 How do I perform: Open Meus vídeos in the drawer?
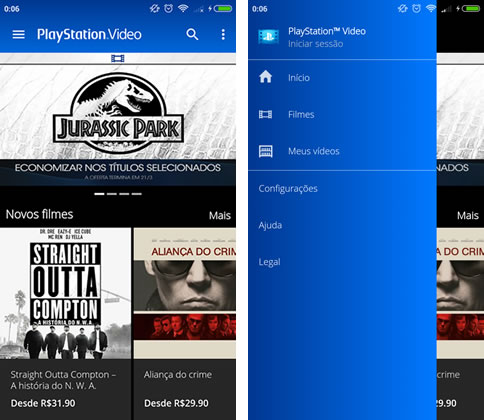tap(342, 151)
